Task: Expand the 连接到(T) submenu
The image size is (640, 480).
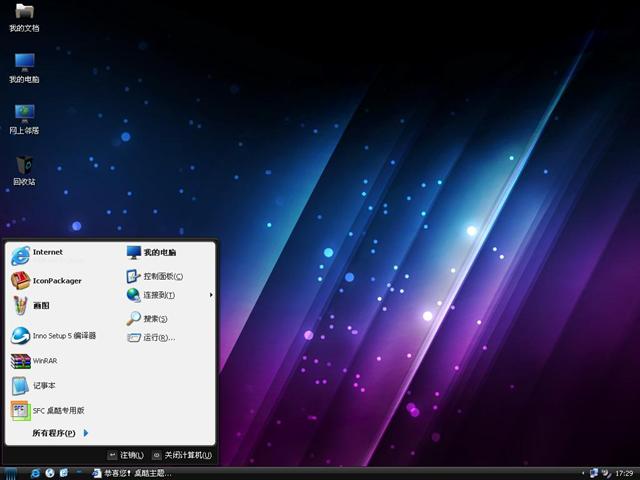Action: point(158,295)
